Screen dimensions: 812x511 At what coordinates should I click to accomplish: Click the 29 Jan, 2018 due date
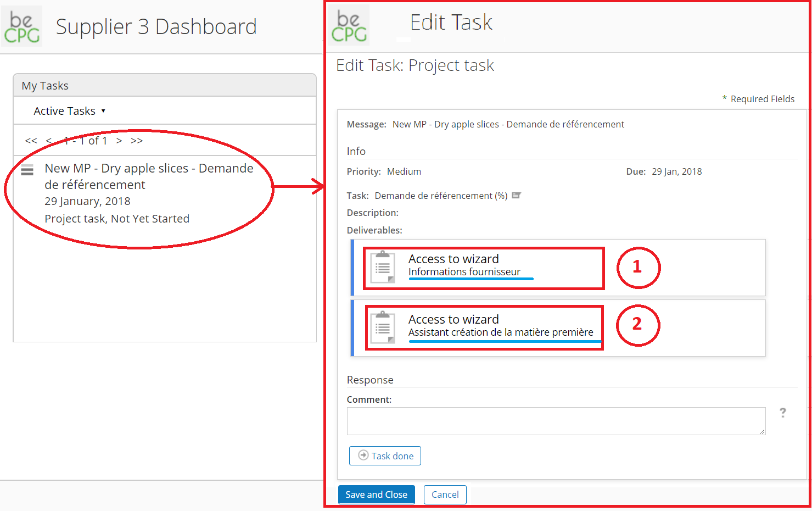tap(676, 171)
